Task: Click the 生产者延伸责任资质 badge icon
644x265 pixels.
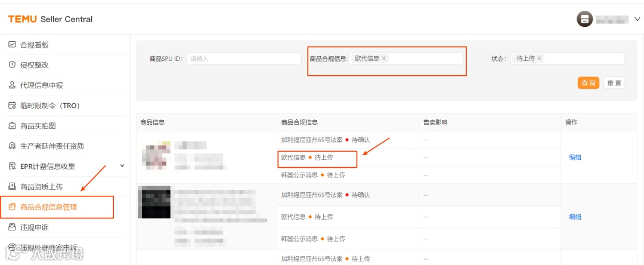Action: pos(12,146)
